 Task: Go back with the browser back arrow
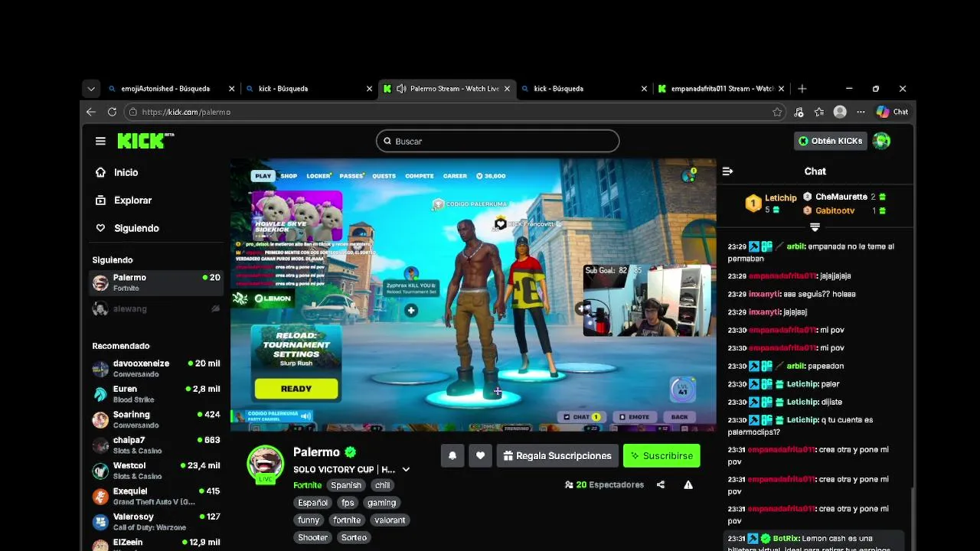pyautogui.click(x=91, y=112)
